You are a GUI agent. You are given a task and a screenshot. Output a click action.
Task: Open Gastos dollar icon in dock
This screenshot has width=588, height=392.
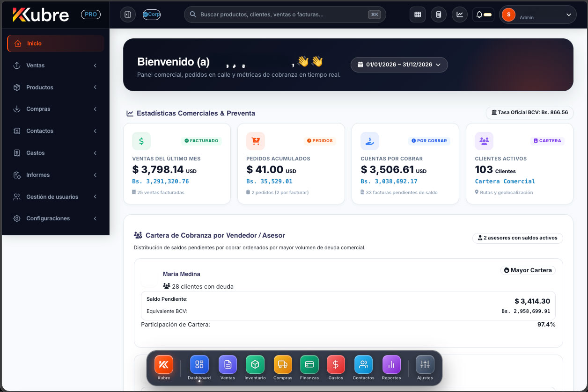coord(336,365)
